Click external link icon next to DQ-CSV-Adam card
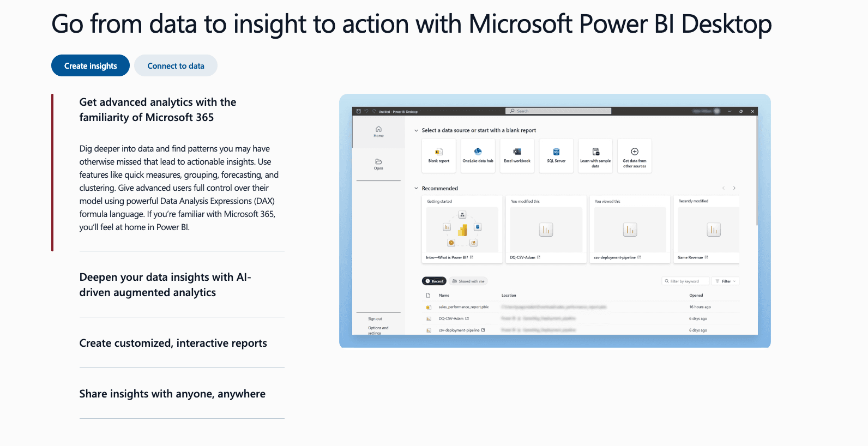The width and height of the screenshot is (868, 446). 539,257
